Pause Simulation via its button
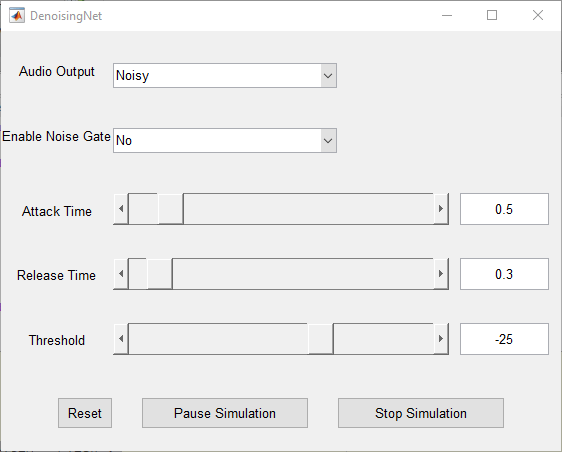The width and height of the screenshot is (562, 452). click(225, 413)
